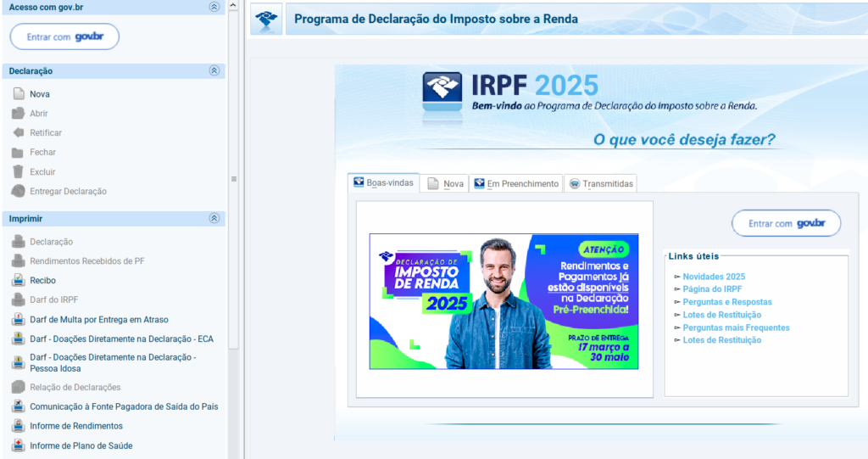Image resolution: width=868 pixels, height=459 pixels.
Task: Click the Entregar Declaração entry text
Action: point(68,191)
